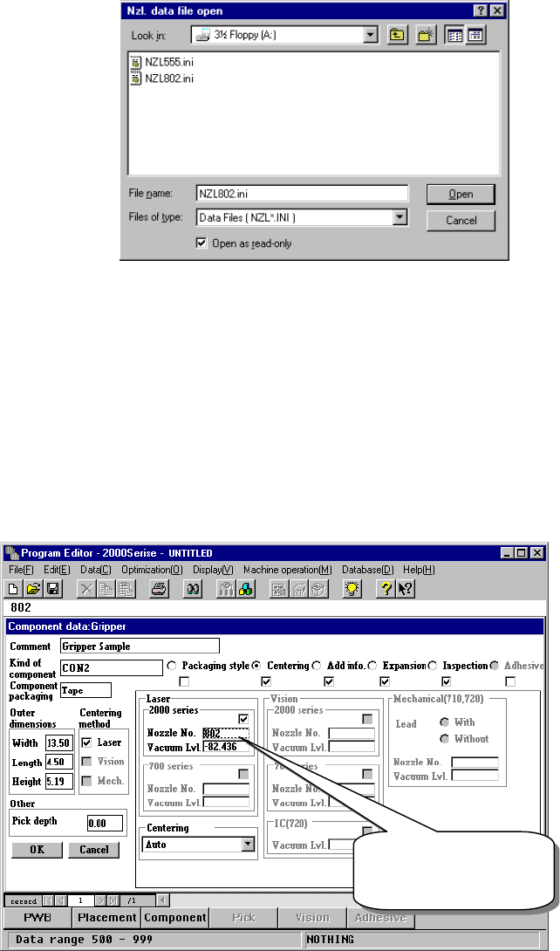Click Cancel in Component data panel
The image size is (560, 951).
tap(94, 850)
